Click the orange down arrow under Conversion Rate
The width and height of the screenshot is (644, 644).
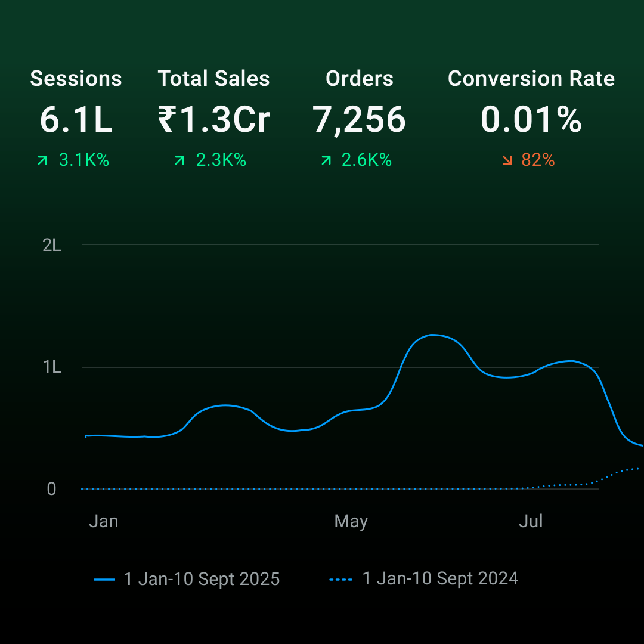coord(507,160)
